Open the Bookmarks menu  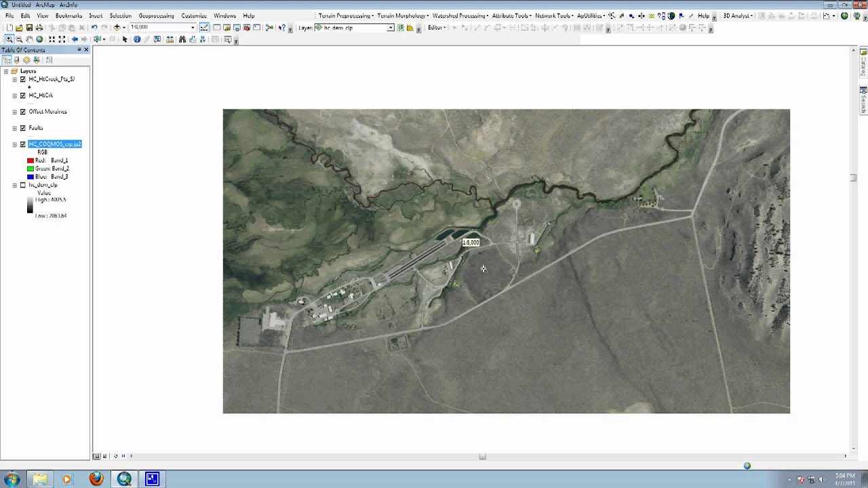68,16
